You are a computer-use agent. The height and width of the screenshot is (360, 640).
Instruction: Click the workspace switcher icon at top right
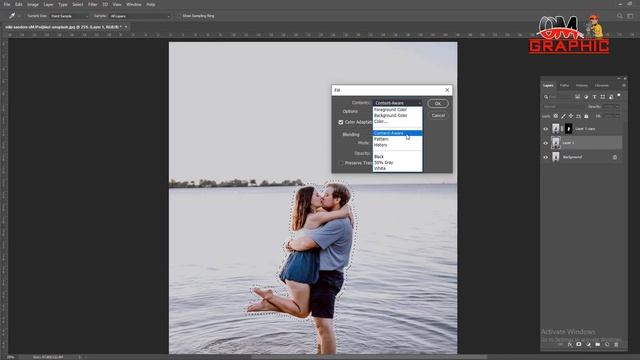point(630,16)
